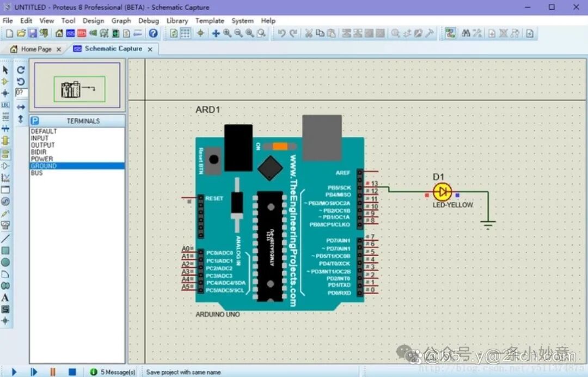Toggle the Wire Autorouter icon
This screenshot has width=588, height=377.
pos(450,33)
